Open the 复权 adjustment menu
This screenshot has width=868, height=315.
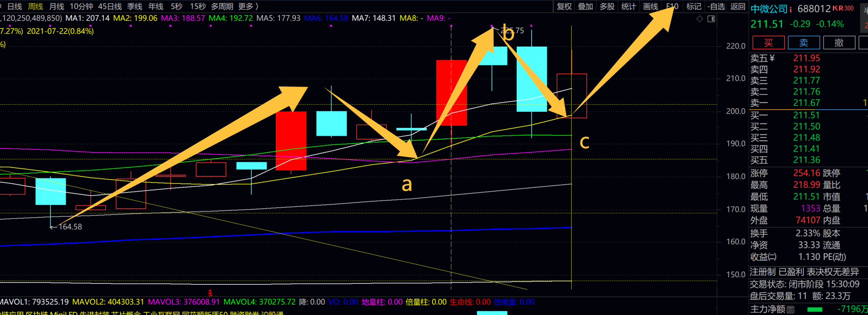pos(564,7)
